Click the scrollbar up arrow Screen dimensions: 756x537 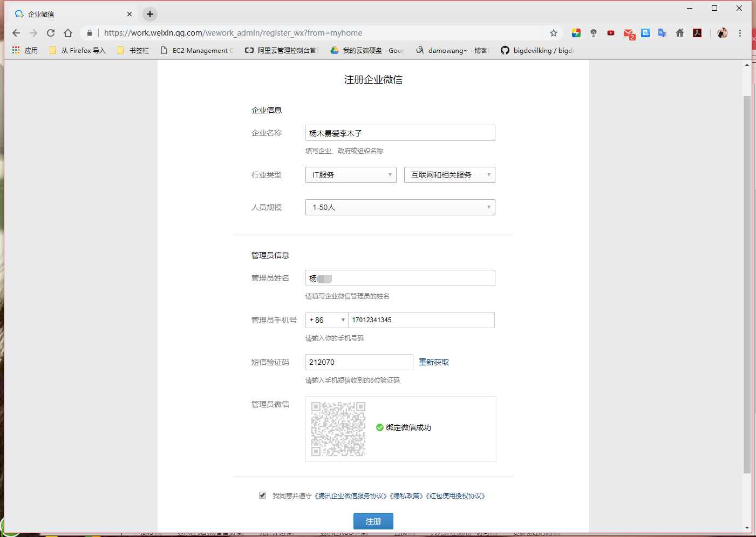[x=747, y=64]
